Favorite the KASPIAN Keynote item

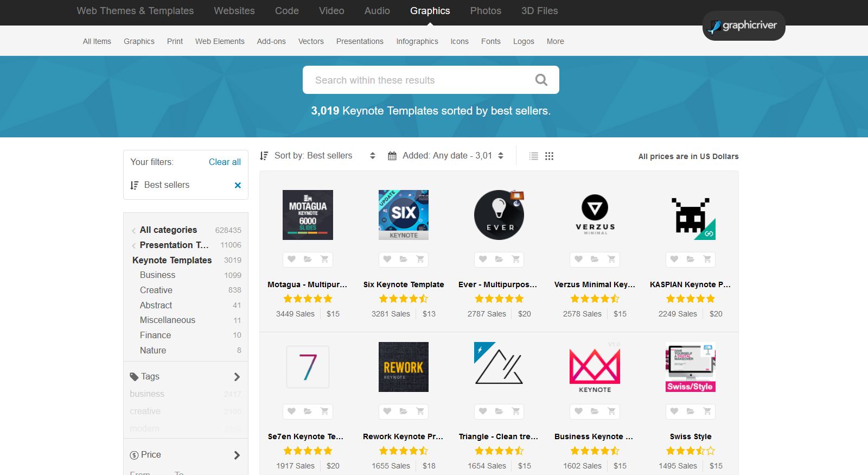point(674,259)
